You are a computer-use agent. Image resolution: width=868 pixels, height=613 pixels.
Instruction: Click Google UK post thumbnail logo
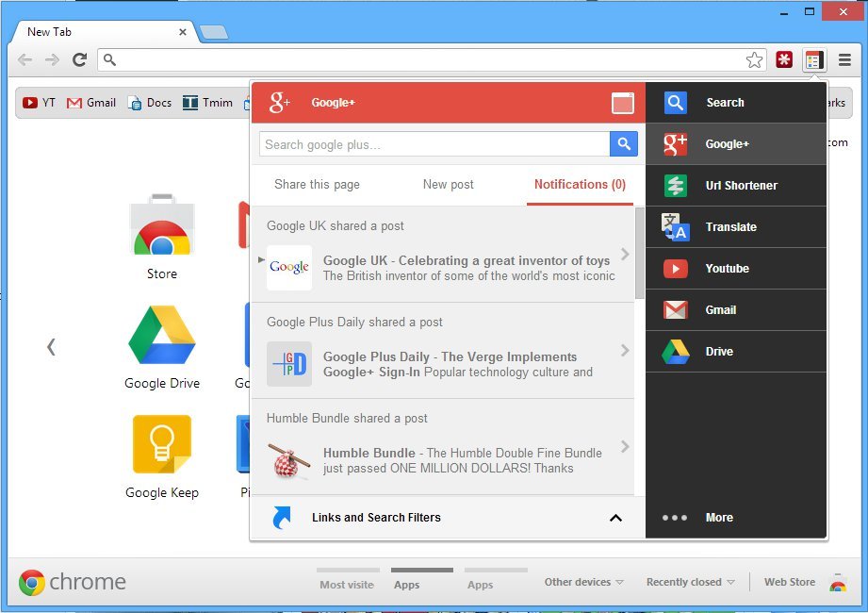pos(289,268)
